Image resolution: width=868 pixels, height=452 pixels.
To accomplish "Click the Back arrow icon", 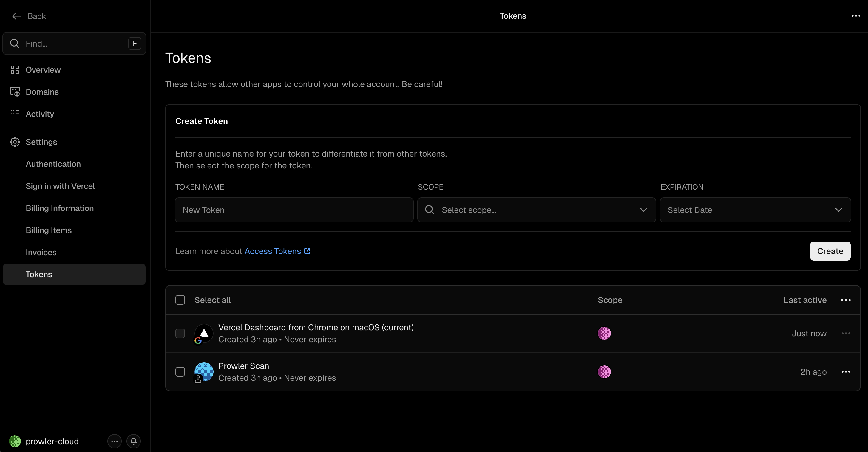I will [x=16, y=16].
